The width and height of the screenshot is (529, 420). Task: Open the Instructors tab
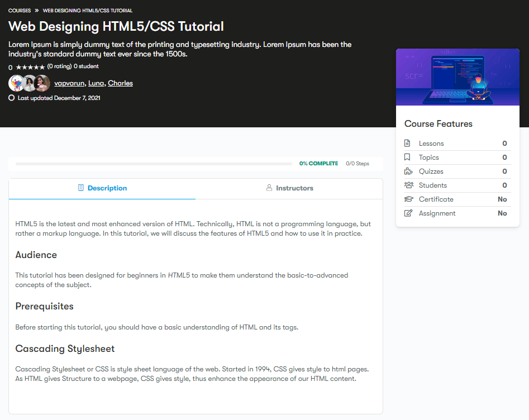[289, 188]
